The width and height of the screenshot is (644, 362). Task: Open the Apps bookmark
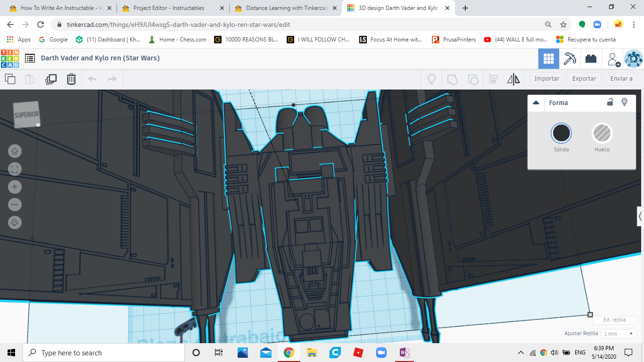[19, 40]
